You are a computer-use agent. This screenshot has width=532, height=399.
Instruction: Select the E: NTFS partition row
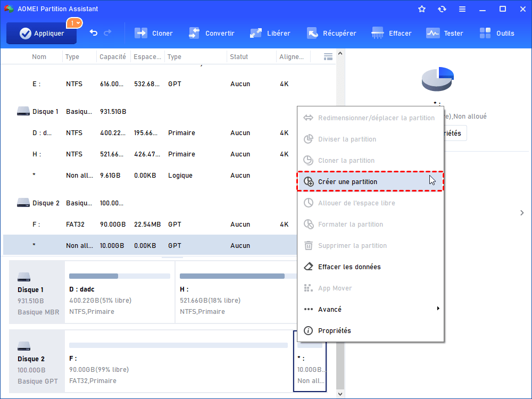(x=168, y=84)
